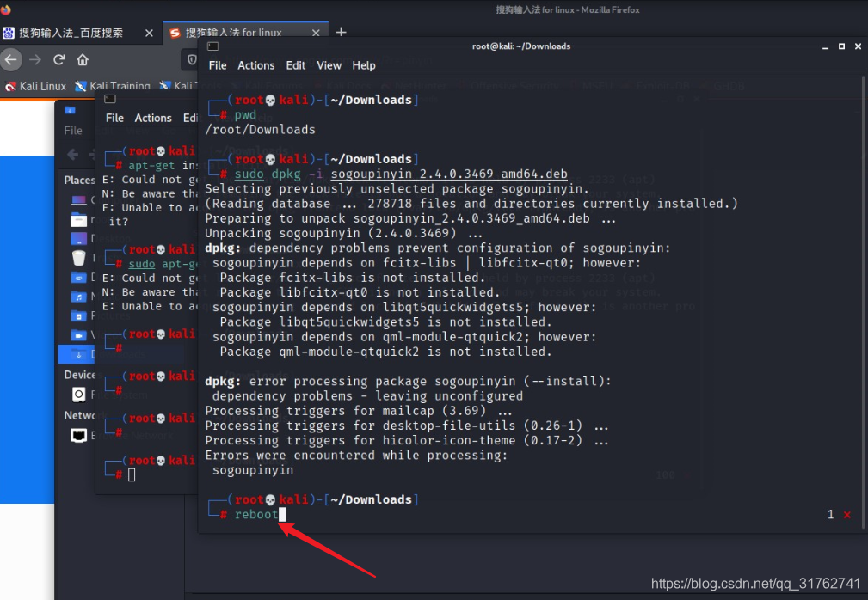Image resolution: width=868 pixels, height=600 pixels.
Task: Select the highlighted Downloads folder icon in Places
Action: click(78, 354)
